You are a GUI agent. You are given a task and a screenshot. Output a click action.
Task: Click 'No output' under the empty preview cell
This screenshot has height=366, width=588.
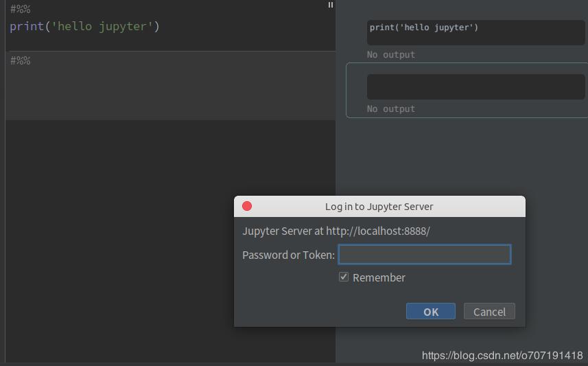(x=391, y=109)
